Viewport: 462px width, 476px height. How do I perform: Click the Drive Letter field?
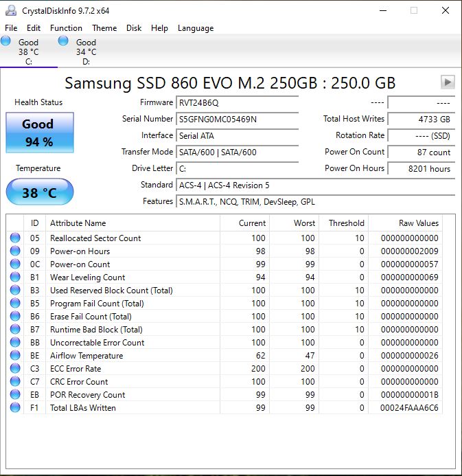pos(238,168)
